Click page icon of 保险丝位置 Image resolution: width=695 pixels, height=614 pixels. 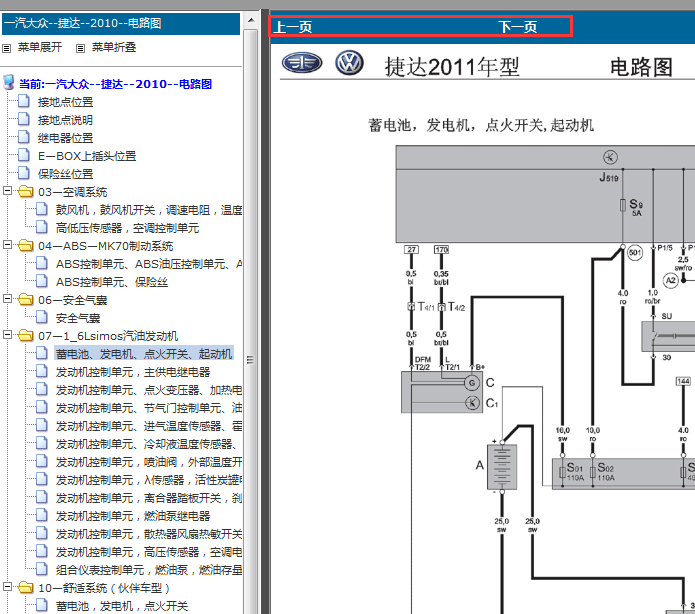pyautogui.click(x=24, y=173)
